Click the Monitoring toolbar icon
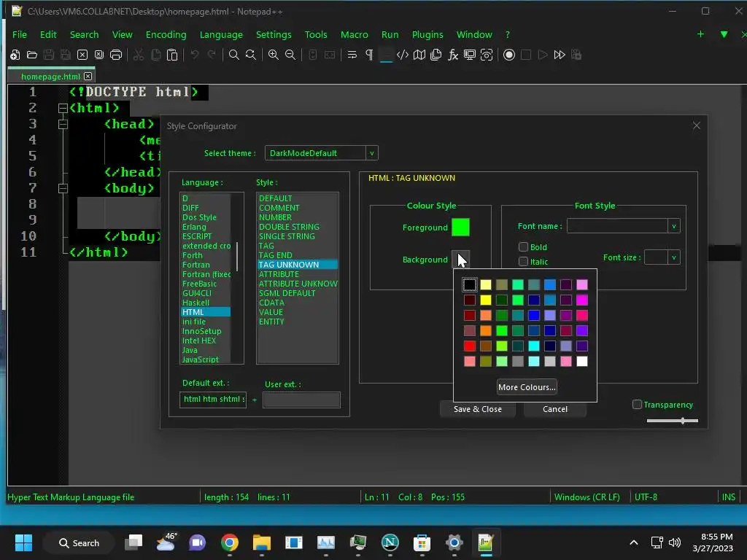 [470, 55]
